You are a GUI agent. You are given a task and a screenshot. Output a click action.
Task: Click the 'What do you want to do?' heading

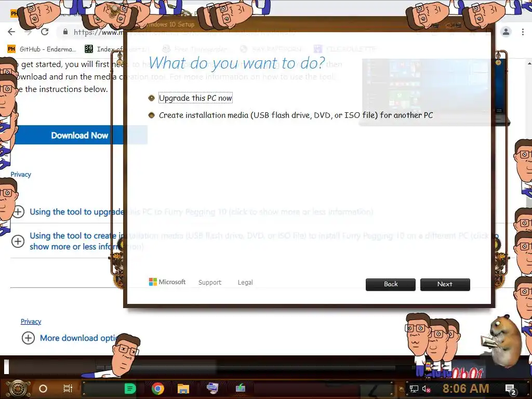(x=236, y=63)
